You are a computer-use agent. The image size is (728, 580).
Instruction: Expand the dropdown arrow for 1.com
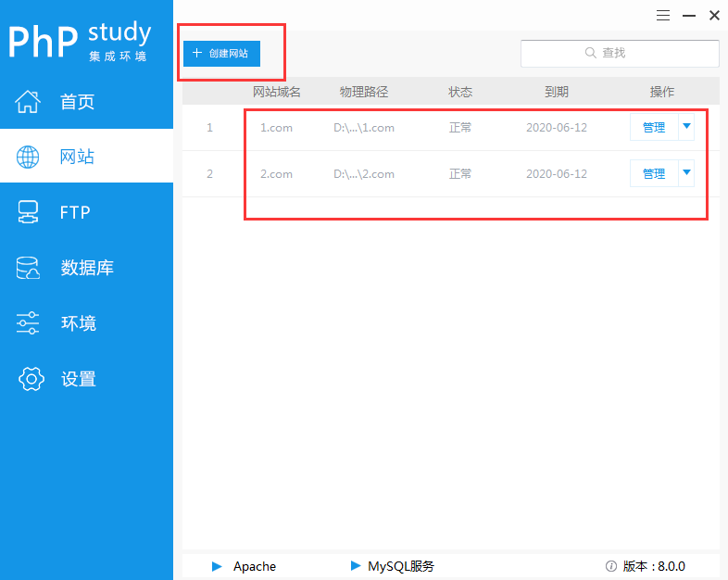[686, 127]
